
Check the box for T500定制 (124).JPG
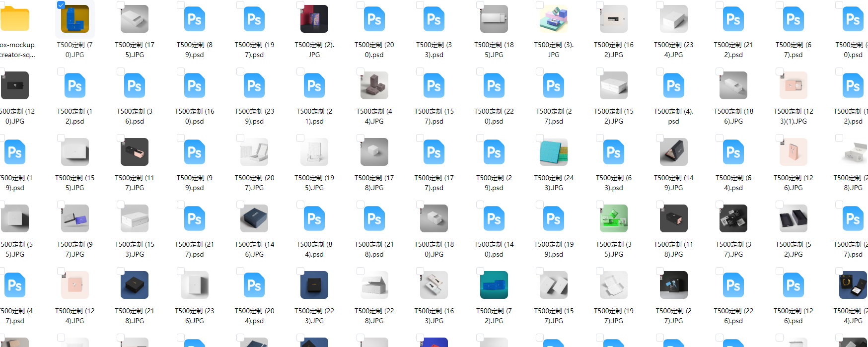(61, 271)
